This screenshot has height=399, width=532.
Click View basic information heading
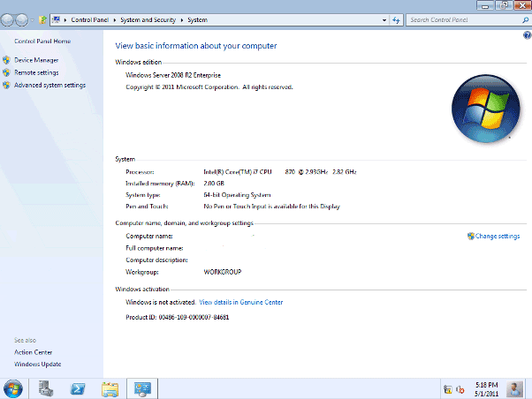[196, 46]
